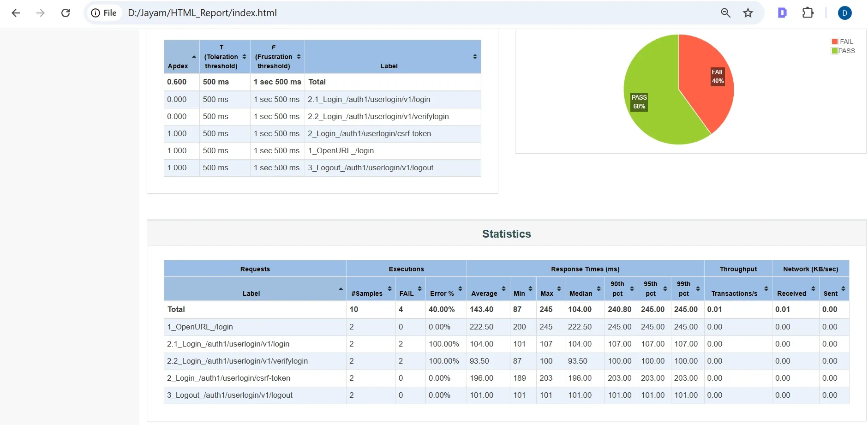The image size is (868, 425).
Task: Sort Statistics by 99th pct column
Action: pyautogui.click(x=688, y=289)
